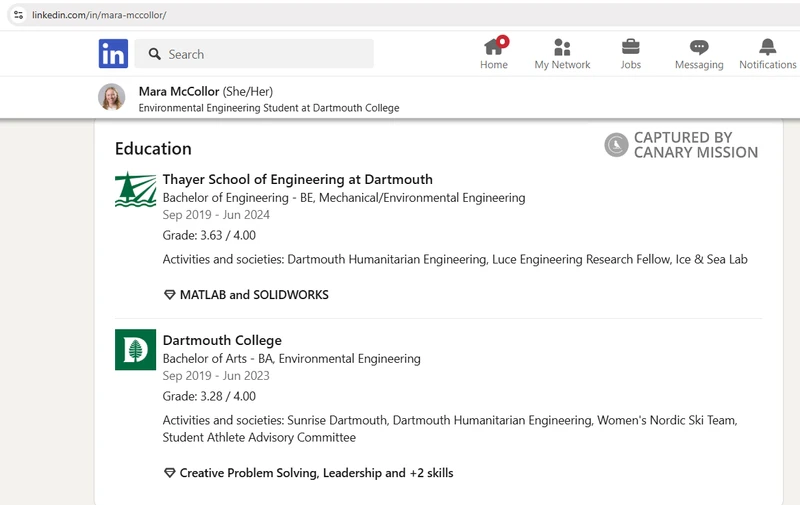Open Thayer School of Engineering at Dartmouth
Image resolution: width=800 pixels, height=505 pixels.
[x=297, y=179]
